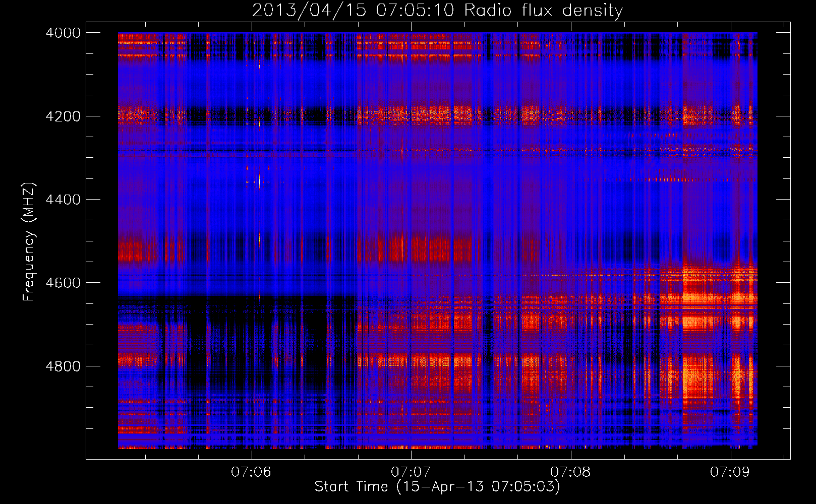This screenshot has width=816, height=504.
Task: Click the '4800' frequency axis label
Action: tap(63, 366)
